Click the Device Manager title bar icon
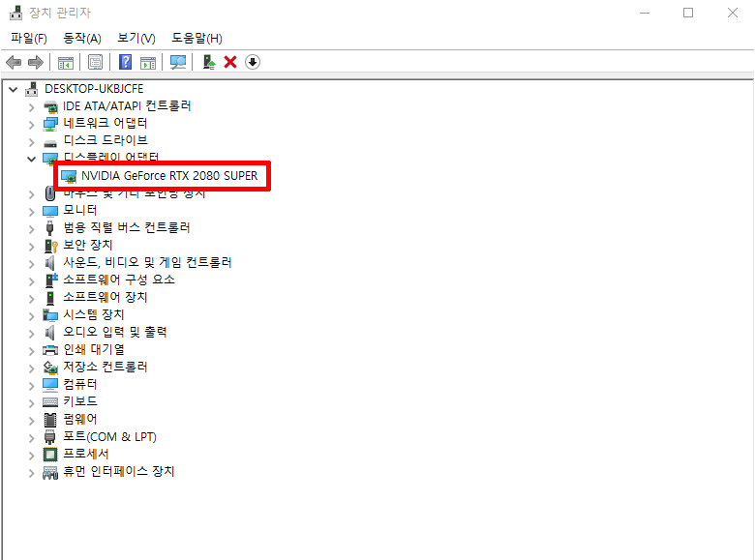The image size is (755, 560). (x=15, y=13)
